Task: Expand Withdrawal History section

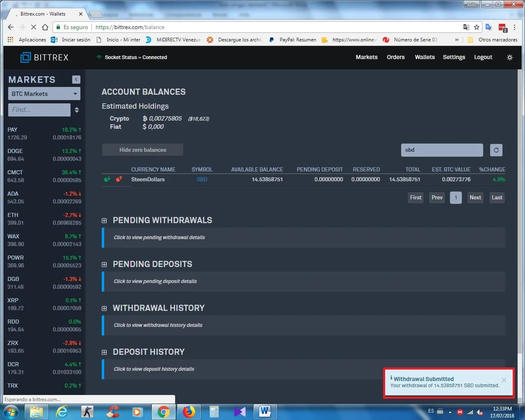Action: click(104, 308)
